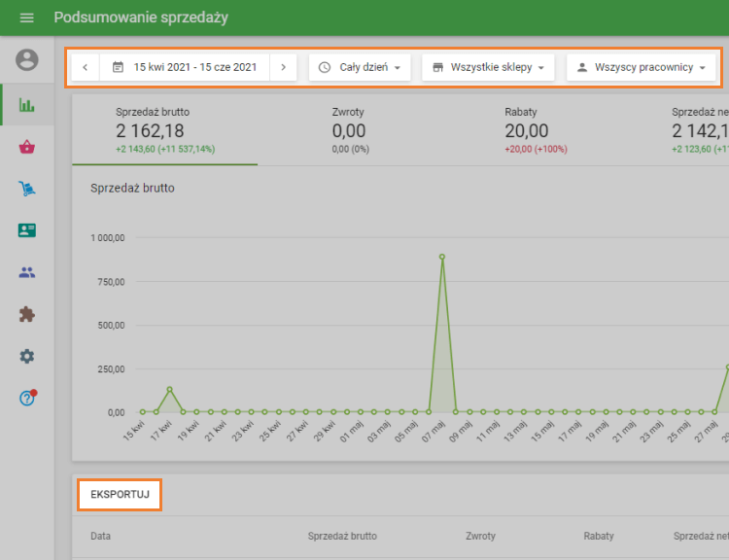Expand the Wszyscy pracownicy employee dropdown
Image resolution: width=729 pixels, height=560 pixels.
(641, 67)
